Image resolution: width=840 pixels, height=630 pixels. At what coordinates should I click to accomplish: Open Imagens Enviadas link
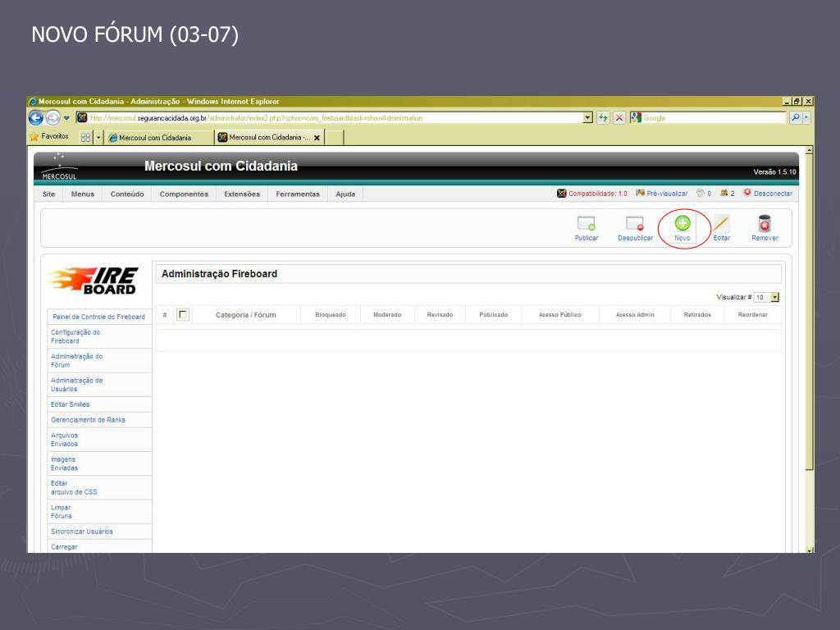coord(64,464)
